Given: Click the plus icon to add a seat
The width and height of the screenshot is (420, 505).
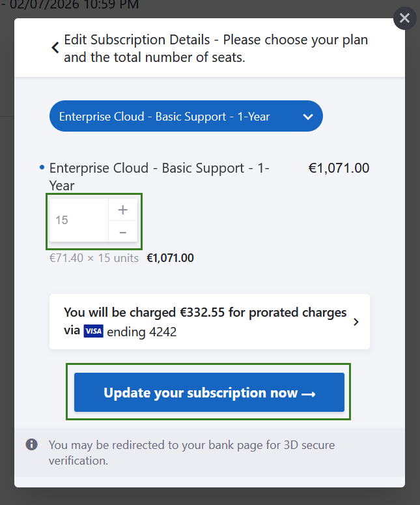Looking at the screenshot, I should [122, 210].
